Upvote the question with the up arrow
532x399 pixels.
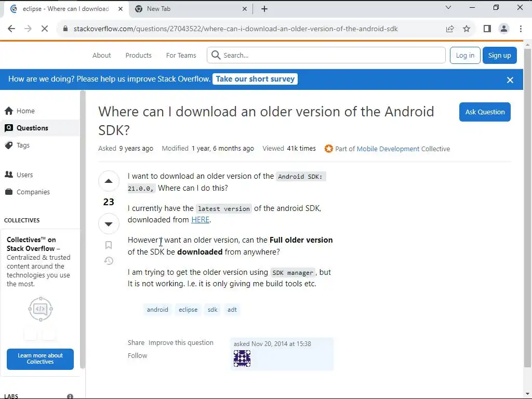tap(109, 181)
